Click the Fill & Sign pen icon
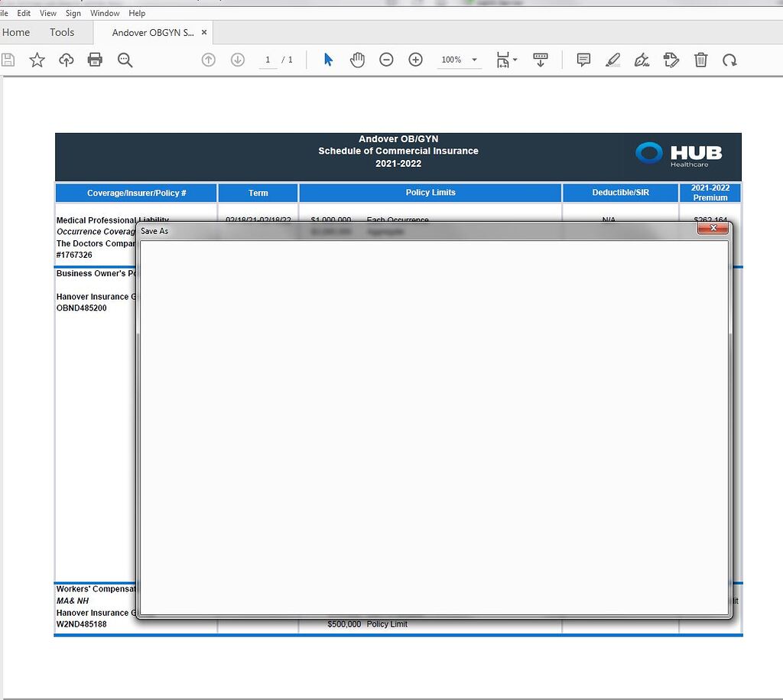 (642, 60)
